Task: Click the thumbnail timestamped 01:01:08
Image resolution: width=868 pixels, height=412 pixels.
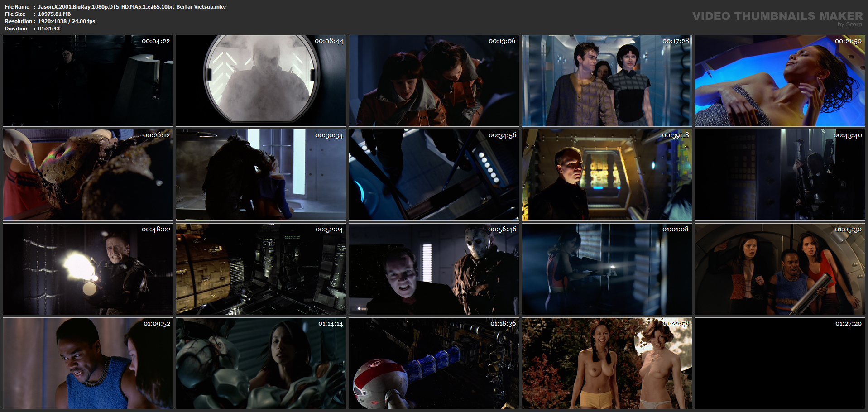Action: [x=607, y=269]
